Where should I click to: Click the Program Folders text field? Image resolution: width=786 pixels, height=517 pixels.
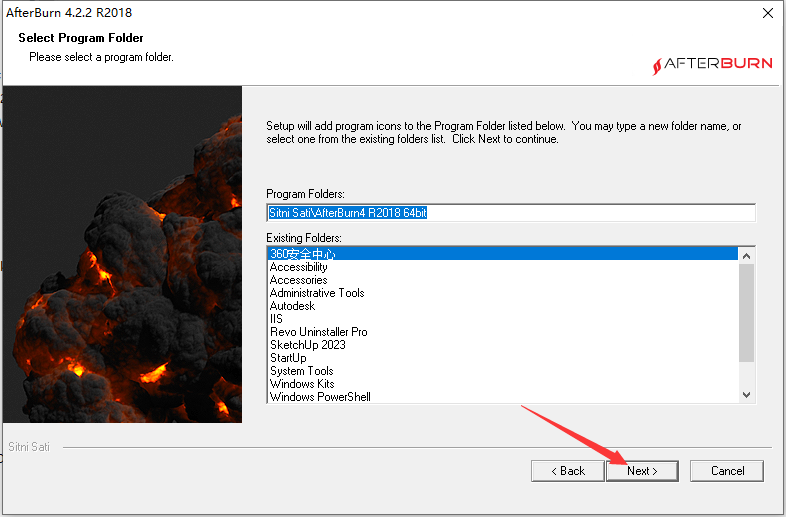point(511,213)
